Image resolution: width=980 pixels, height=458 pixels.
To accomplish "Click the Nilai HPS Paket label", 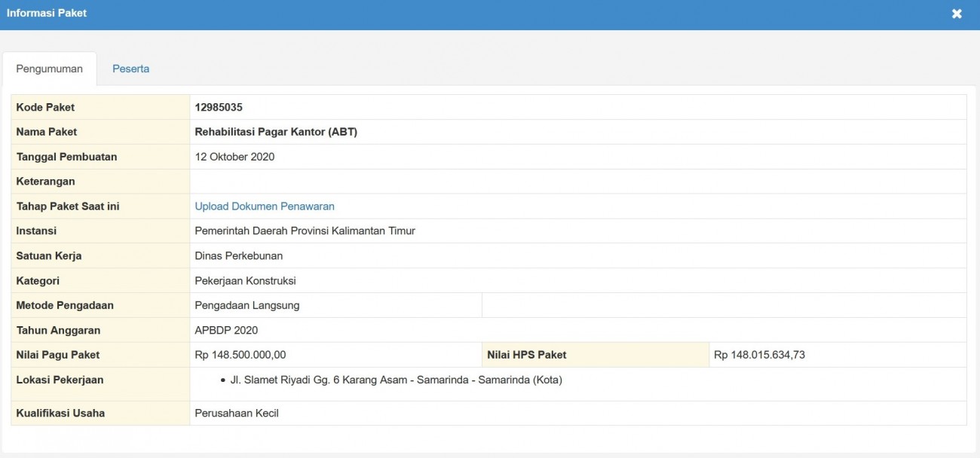I will click(x=527, y=355).
